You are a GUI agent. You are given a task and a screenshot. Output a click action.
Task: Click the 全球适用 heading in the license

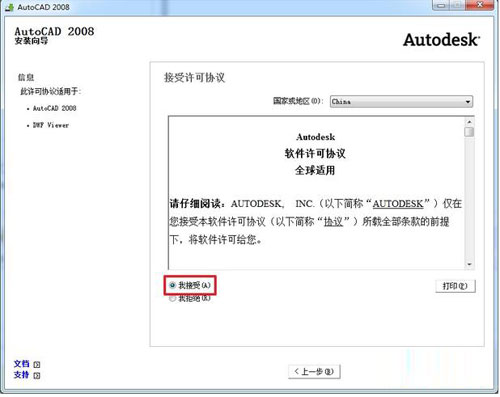315,170
